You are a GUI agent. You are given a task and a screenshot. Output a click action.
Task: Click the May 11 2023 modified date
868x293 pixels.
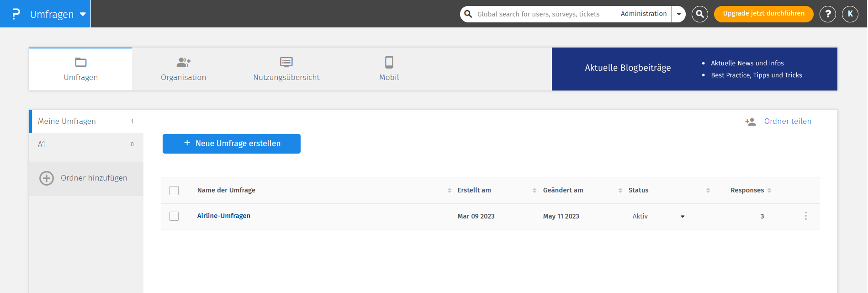tap(561, 216)
